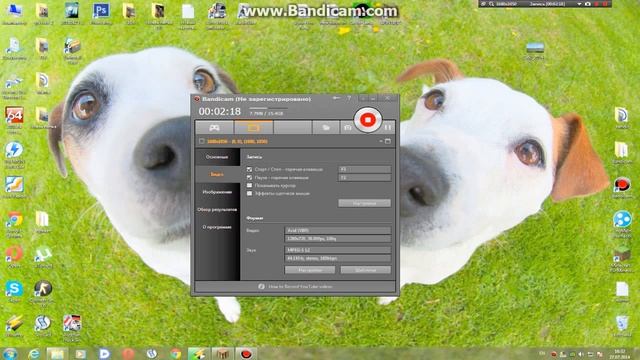Screen dimensions: 640x360
Task: Open the Google Chrome desktop shortcut
Action: [x=14, y=224]
